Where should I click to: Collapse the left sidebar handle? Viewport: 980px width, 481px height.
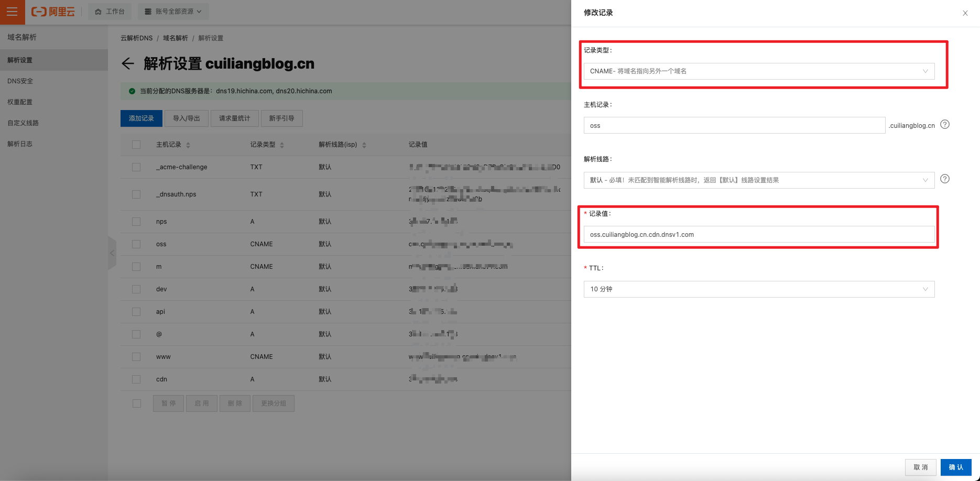[x=112, y=253]
